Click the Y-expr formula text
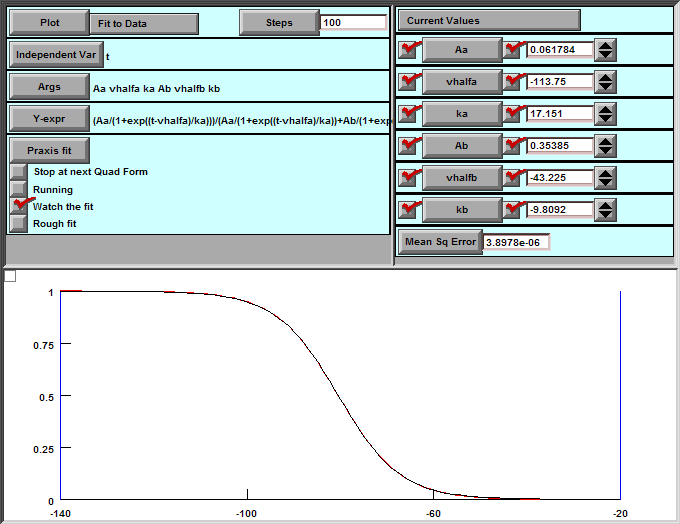The image size is (680, 524). click(x=242, y=121)
